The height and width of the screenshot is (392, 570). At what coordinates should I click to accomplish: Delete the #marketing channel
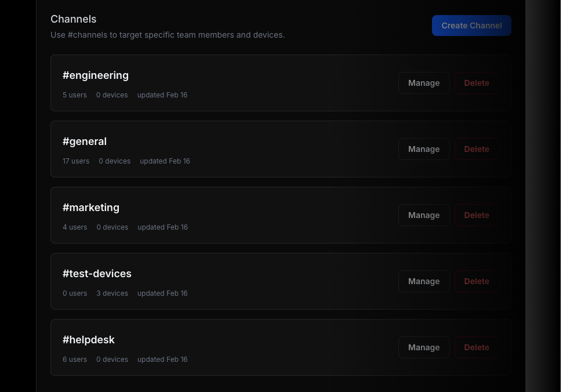(477, 215)
